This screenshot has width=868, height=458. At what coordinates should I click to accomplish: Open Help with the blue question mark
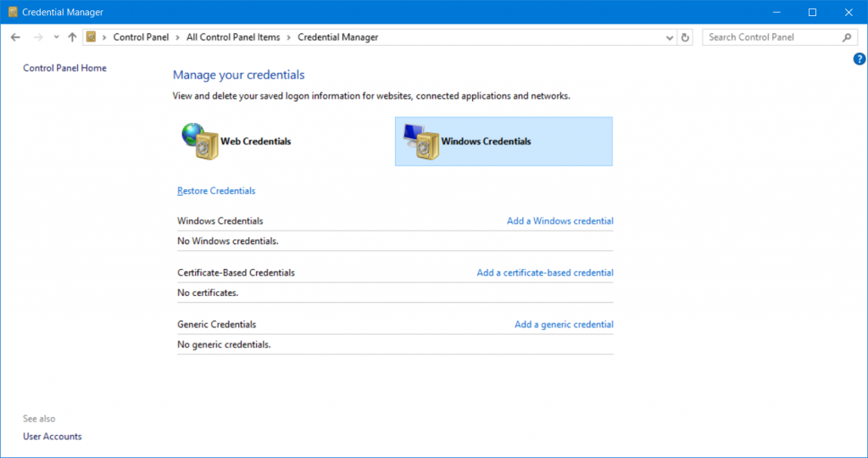pyautogui.click(x=860, y=59)
